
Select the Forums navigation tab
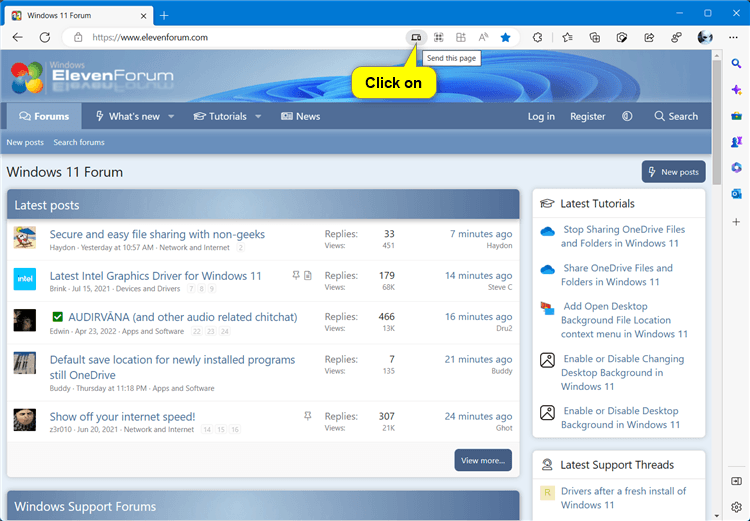[x=44, y=116]
